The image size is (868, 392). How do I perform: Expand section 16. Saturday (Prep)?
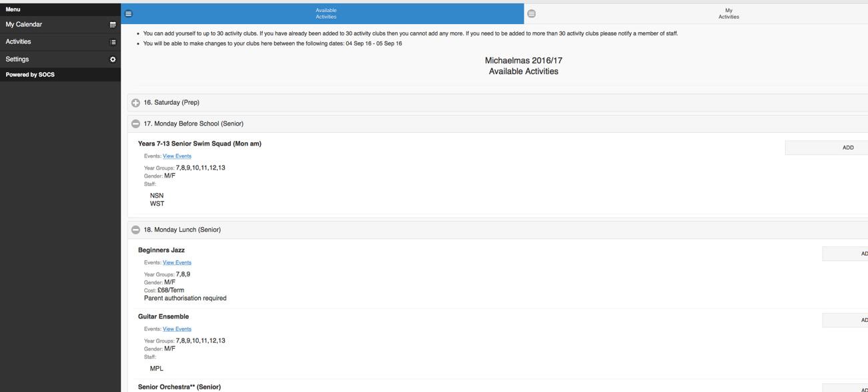point(497,103)
